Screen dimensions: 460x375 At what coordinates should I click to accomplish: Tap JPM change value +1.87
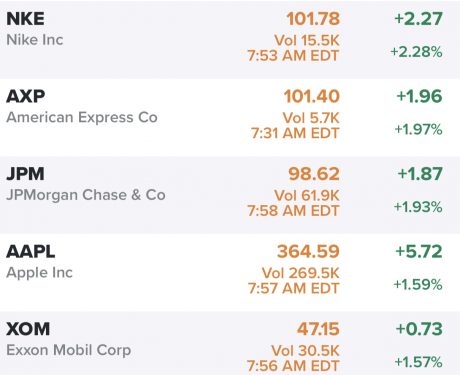click(420, 174)
